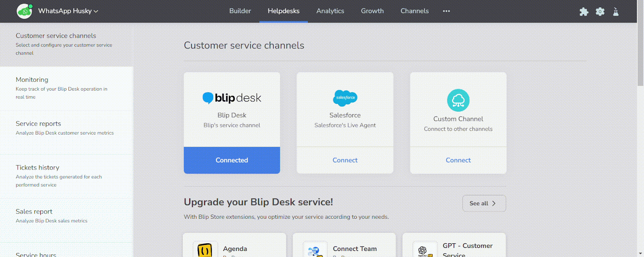Click the Agenda extension icon

pyautogui.click(x=205, y=250)
